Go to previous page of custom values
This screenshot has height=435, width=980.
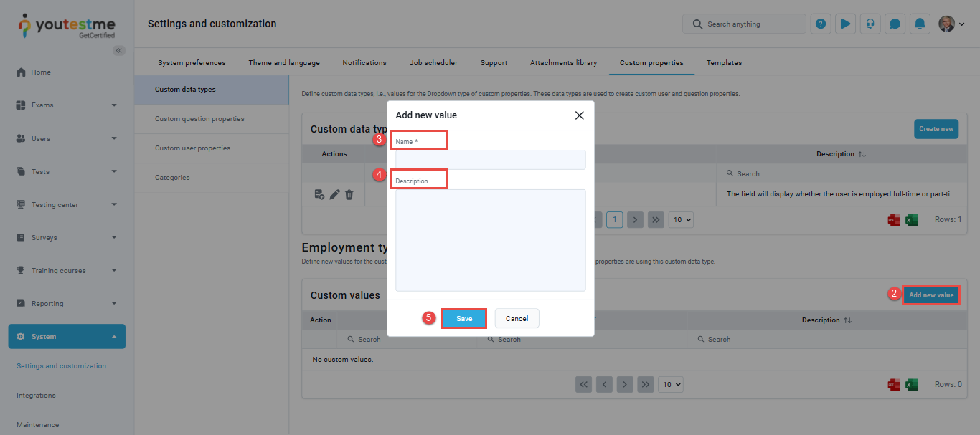tap(605, 385)
